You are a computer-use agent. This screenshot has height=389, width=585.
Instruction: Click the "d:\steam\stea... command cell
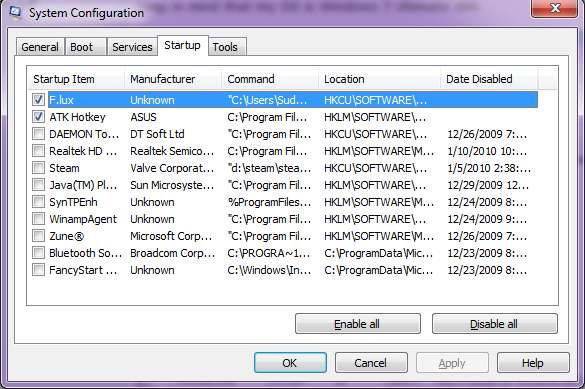coord(269,168)
